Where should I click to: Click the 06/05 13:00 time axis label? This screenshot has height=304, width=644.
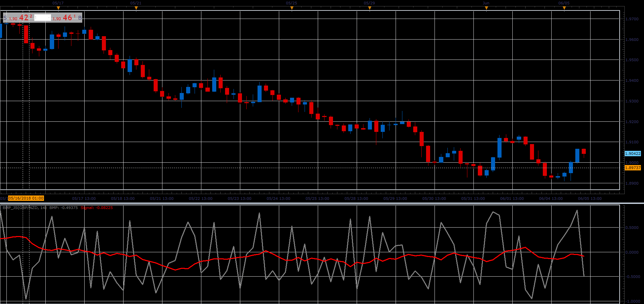pos(590,198)
